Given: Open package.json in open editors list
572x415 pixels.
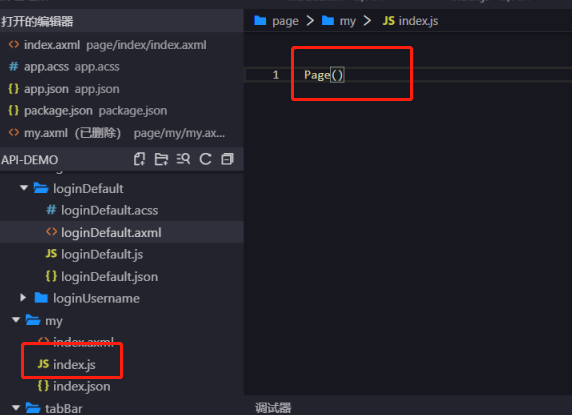Looking at the screenshot, I should coord(121,111).
